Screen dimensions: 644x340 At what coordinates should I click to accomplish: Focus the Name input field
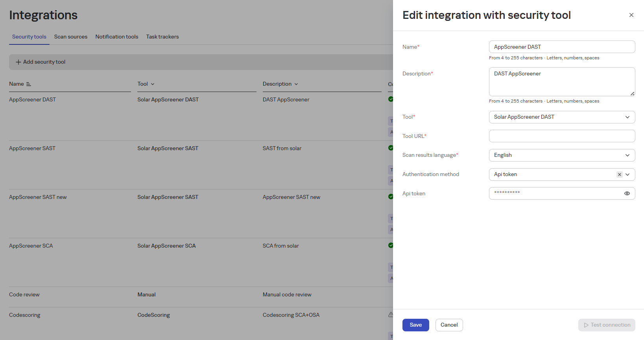point(561,47)
